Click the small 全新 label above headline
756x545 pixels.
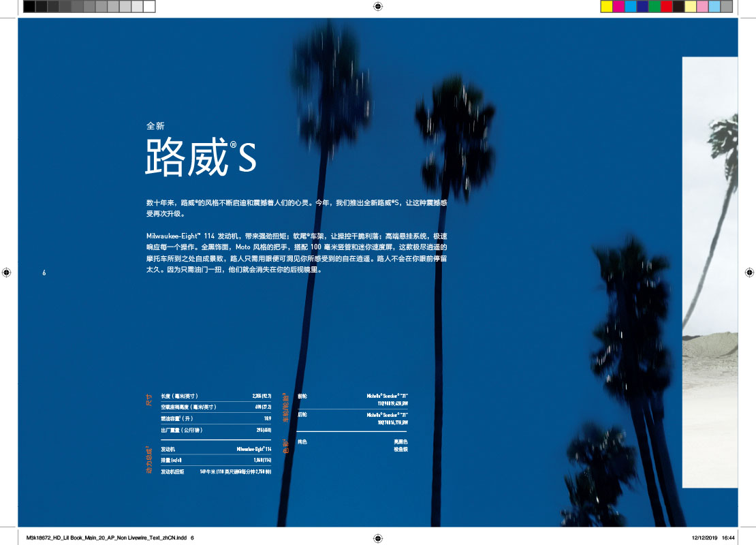pyautogui.click(x=155, y=126)
